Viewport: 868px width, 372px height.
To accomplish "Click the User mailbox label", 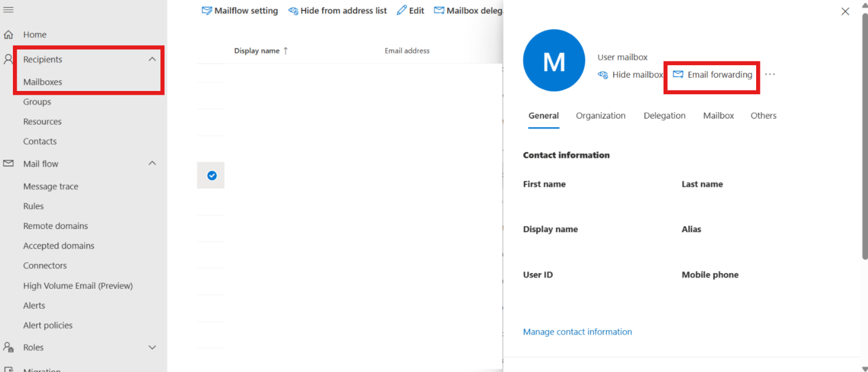I will tap(622, 57).
